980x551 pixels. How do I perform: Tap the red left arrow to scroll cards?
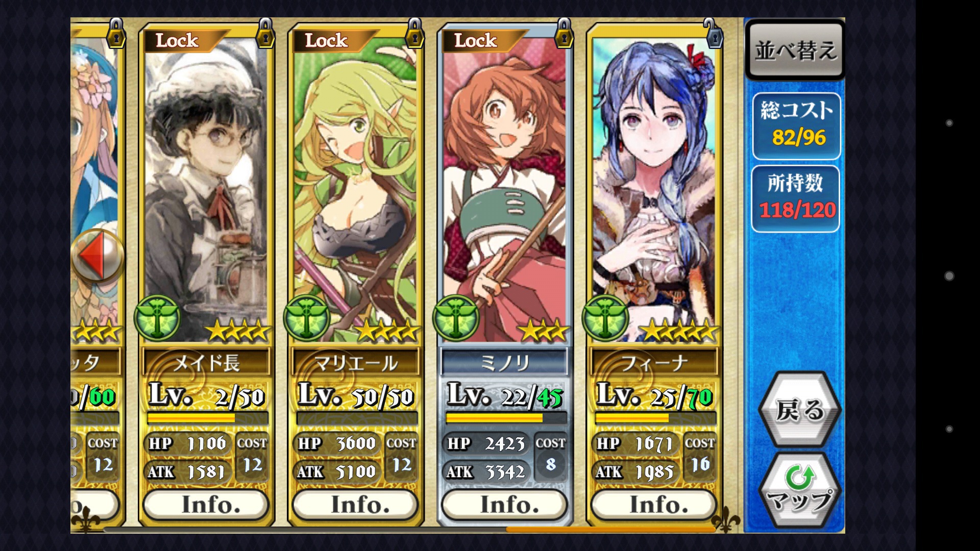click(x=97, y=255)
